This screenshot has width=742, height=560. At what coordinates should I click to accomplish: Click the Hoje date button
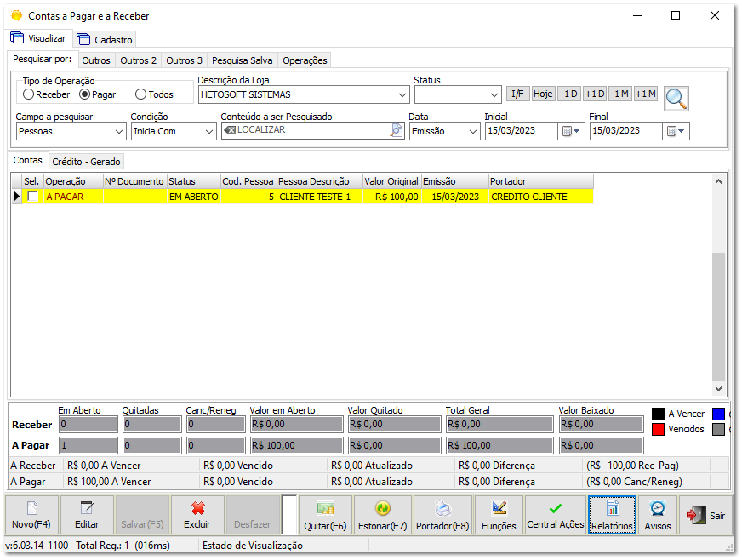click(x=543, y=94)
